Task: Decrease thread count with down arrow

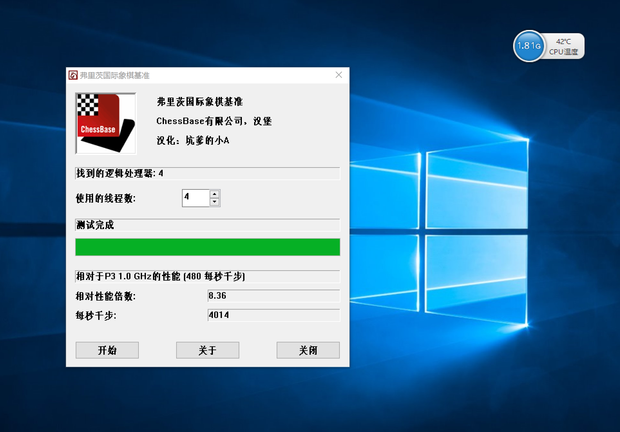Action: (214, 202)
